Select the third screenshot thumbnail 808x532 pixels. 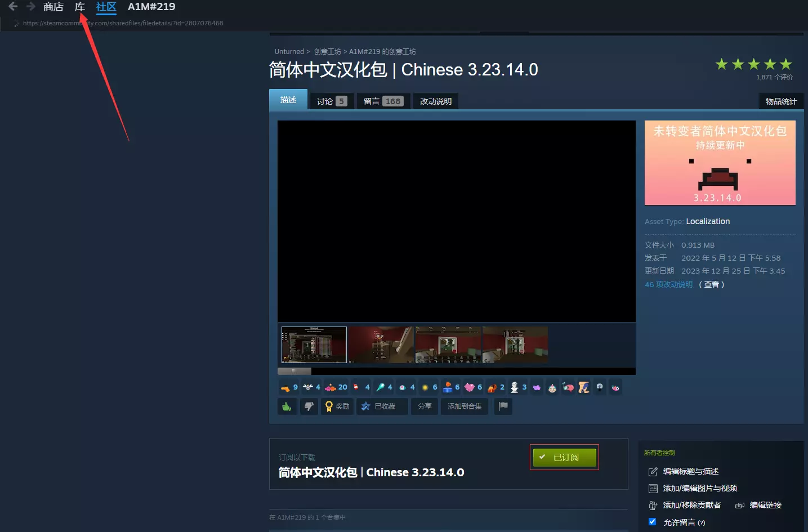448,345
